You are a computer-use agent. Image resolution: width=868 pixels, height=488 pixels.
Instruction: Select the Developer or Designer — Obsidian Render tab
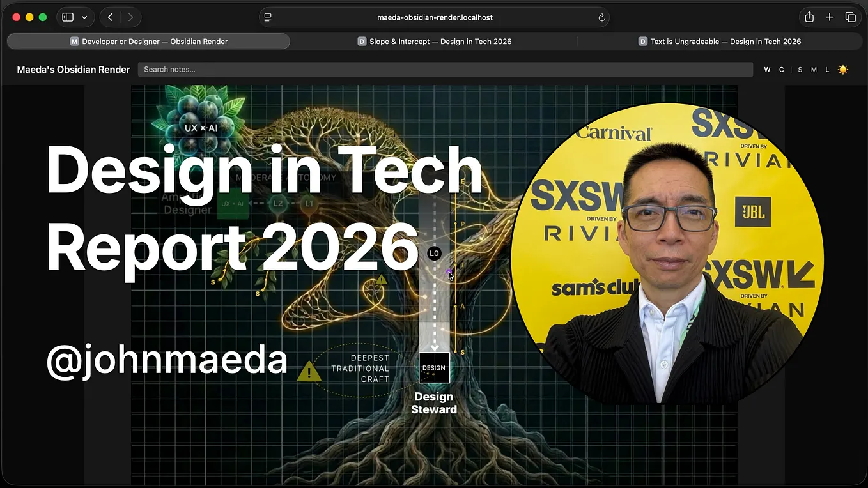point(148,42)
